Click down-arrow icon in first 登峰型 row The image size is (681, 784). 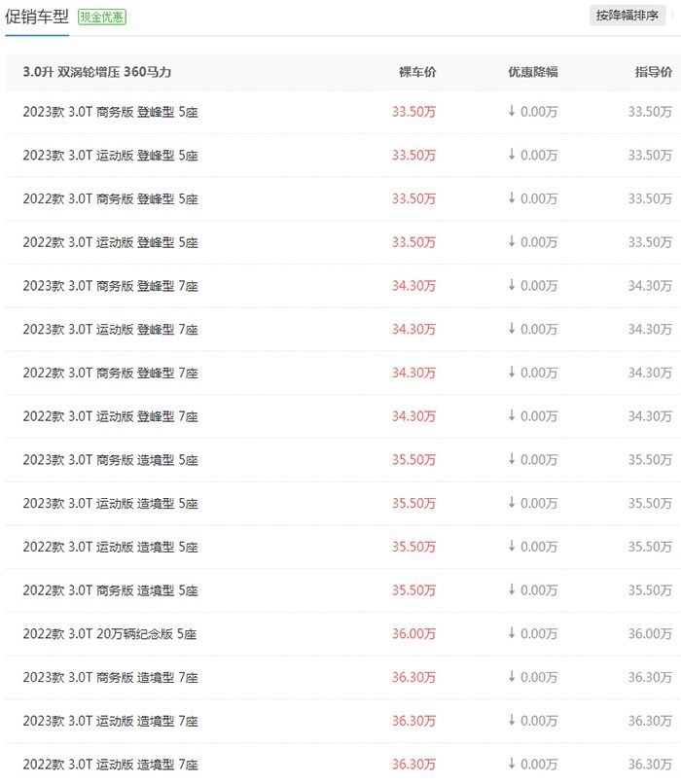[512, 111]
